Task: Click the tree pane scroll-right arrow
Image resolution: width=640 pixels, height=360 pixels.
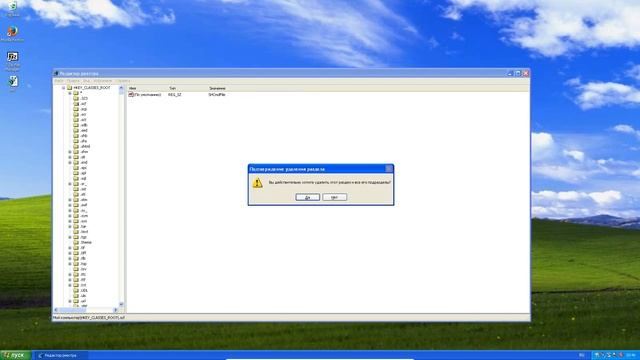Action: [x=116, y=310]
